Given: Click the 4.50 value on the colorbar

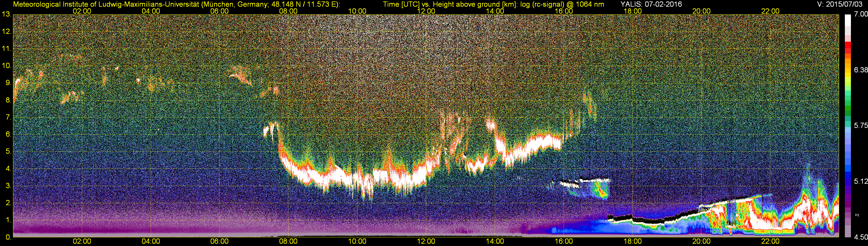Looking at the screenshot, I should click(x=860, y=237).
